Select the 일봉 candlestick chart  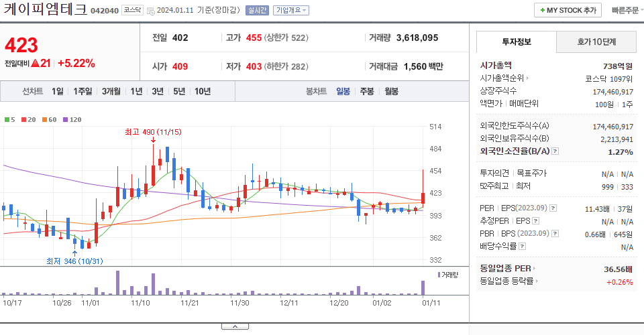(x=343, y=91)
